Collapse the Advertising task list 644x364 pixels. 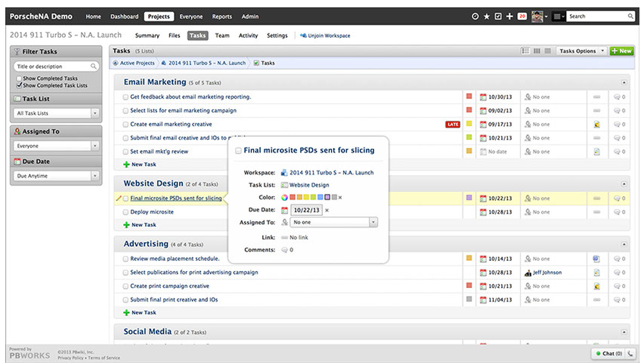point(623,244)
